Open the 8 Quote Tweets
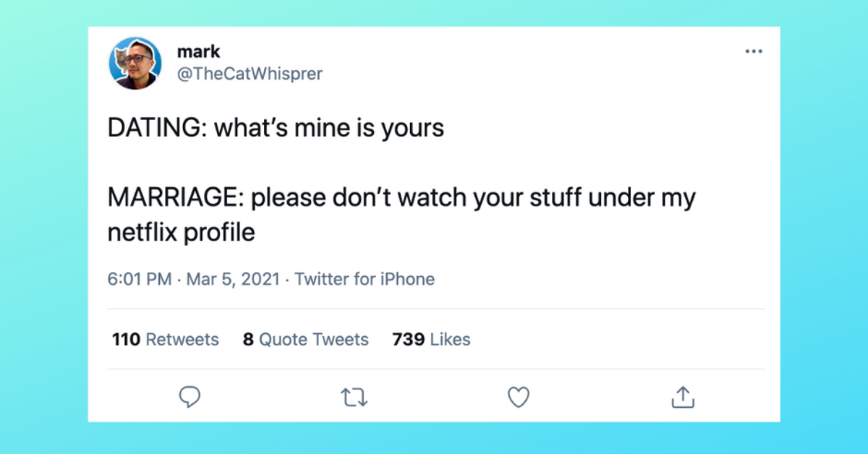Image resolution: width=868 pixels, height=454 pixels. (x=305, y=339)
